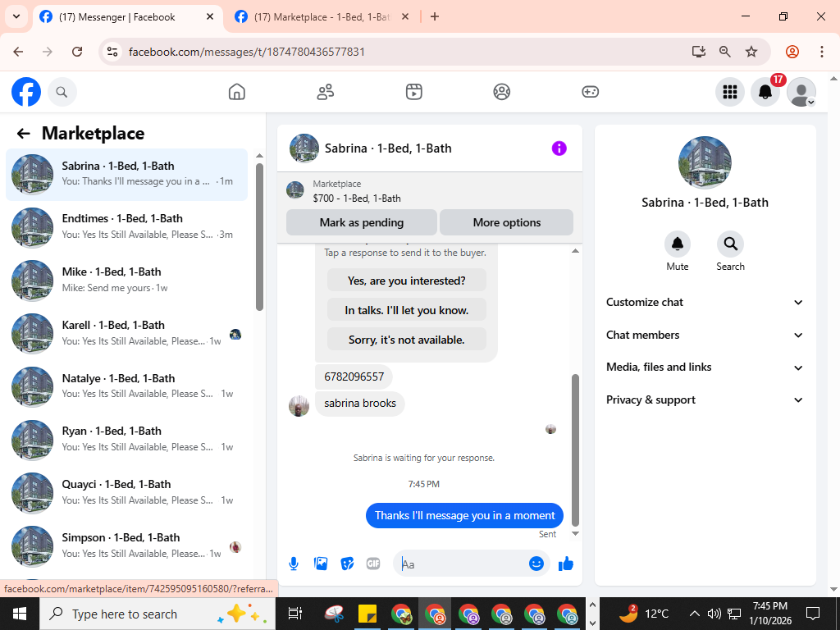Open the Karell · 1-Bed, 1-Bath conversation

pyautogui.click(x=127, y=334)
